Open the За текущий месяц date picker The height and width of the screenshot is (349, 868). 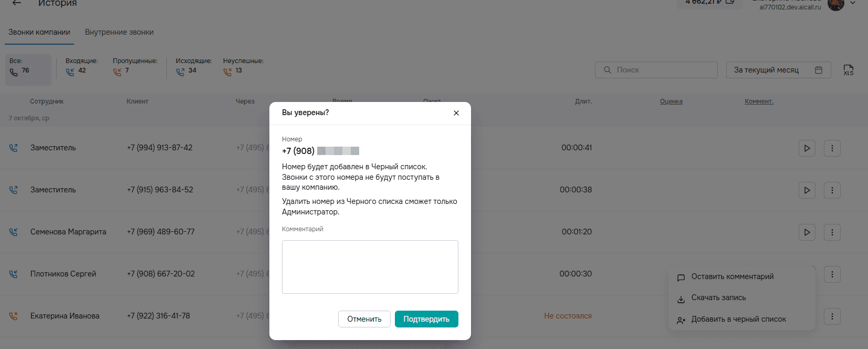[x=779, y=70]
